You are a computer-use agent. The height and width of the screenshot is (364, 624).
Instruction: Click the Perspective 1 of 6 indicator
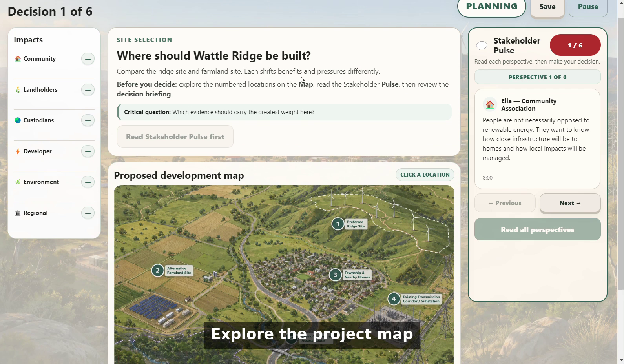(x=538, y=77)
